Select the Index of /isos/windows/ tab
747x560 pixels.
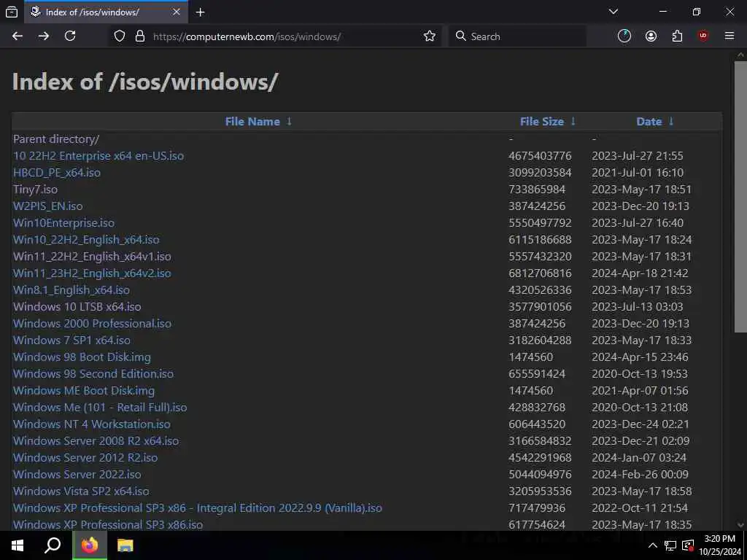point(106,12)
